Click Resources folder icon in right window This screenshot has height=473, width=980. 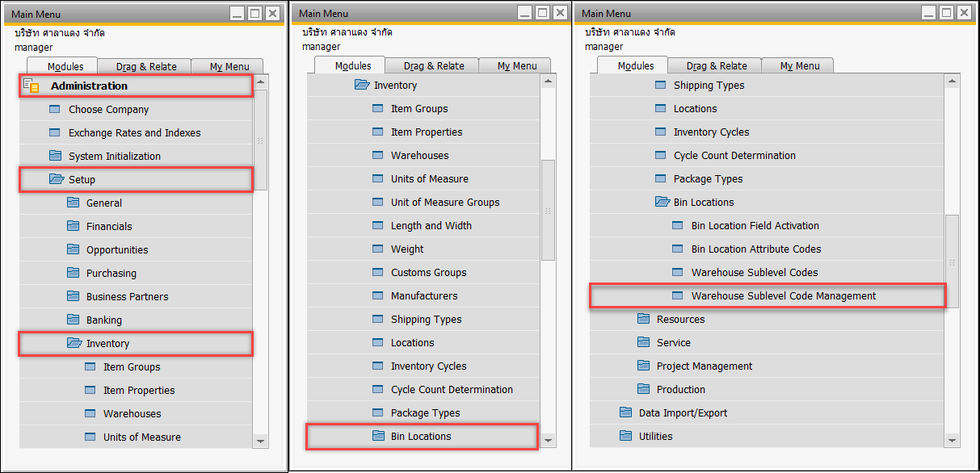(x=643, y=319)
